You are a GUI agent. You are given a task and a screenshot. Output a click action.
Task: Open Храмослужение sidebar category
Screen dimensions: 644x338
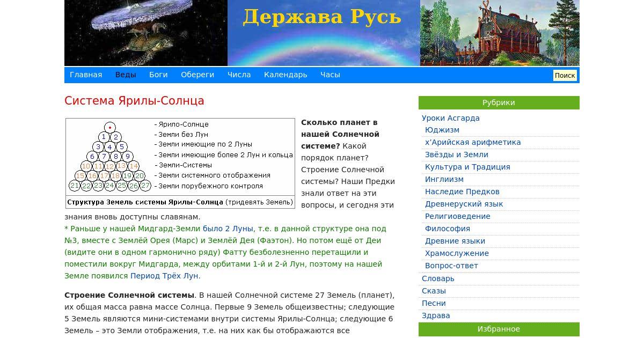(457, 253)
